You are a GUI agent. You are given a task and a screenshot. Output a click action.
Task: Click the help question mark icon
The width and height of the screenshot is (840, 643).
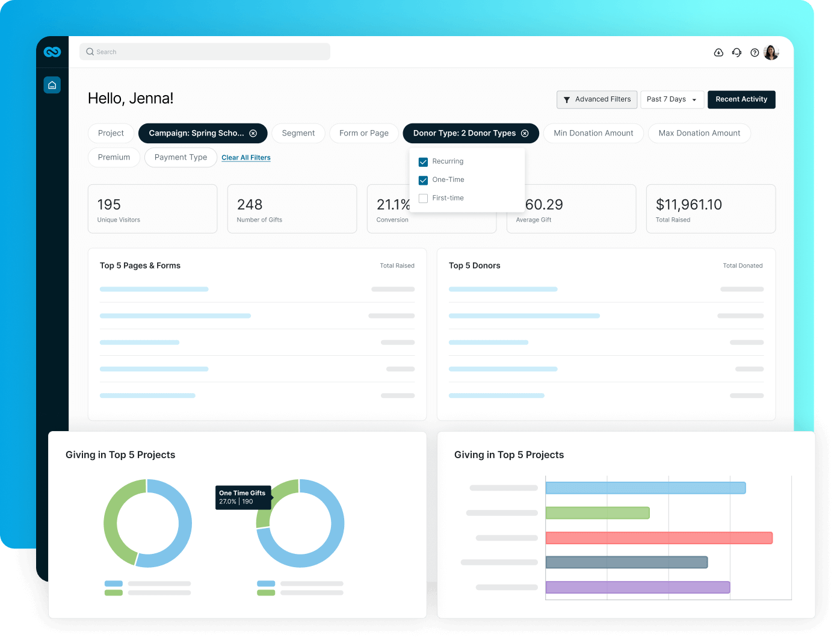tap(755, 52)
